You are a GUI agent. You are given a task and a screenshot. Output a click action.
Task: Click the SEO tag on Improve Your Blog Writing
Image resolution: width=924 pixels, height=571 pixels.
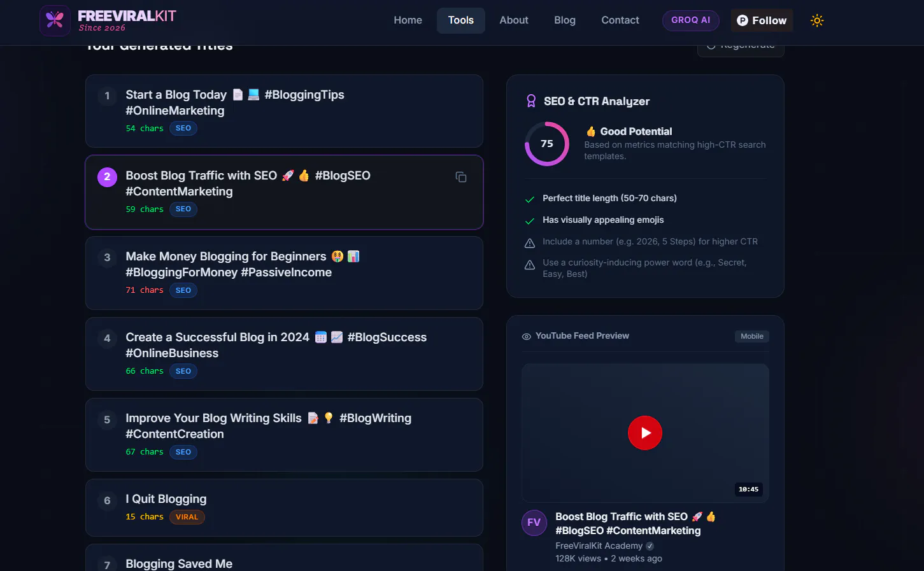point(183,452)
